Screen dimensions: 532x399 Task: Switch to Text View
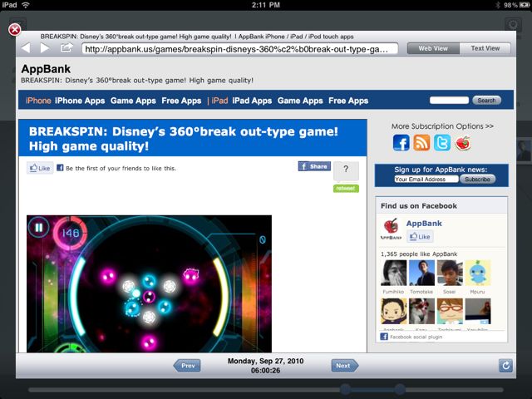[485, 48]
